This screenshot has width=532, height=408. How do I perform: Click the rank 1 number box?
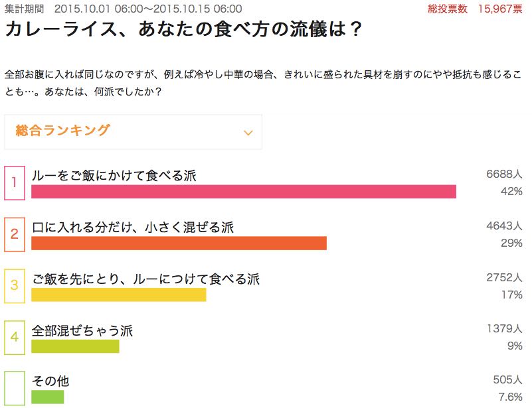click(15, 182)
